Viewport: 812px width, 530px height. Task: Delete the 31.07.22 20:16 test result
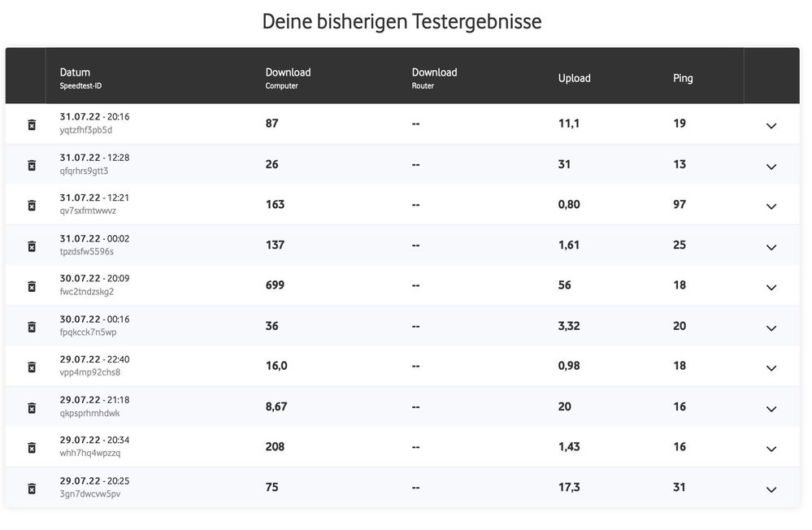[x=32, y=125]
